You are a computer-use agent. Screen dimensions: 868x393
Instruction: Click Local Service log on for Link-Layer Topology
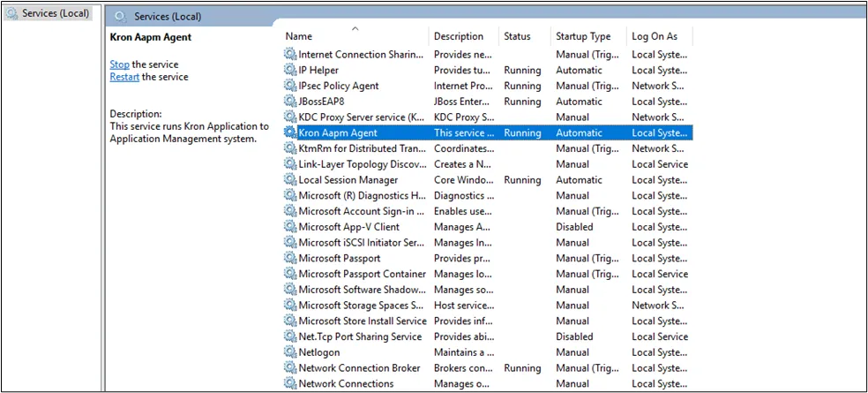pos(660,164)
